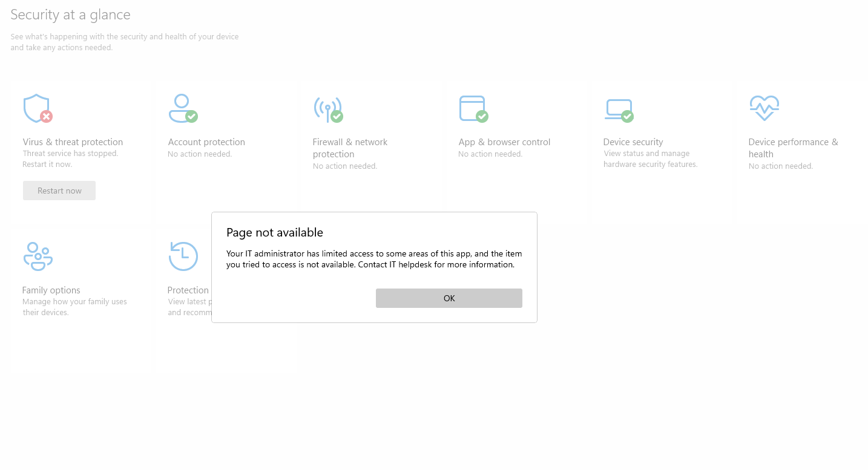Open Virus & threat protection shield icon

[x=38, y=108]
